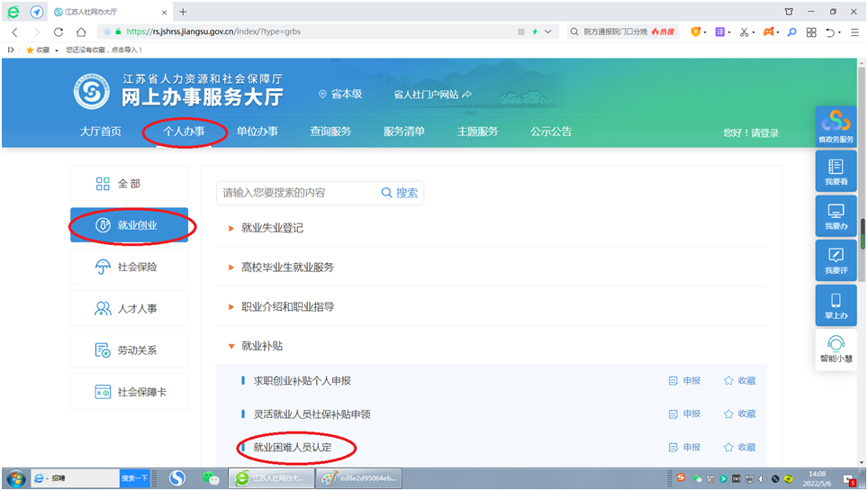This screenshot has width=868, height=491.
Task: Collapse the 就业补贴 section
Action: 261,346
